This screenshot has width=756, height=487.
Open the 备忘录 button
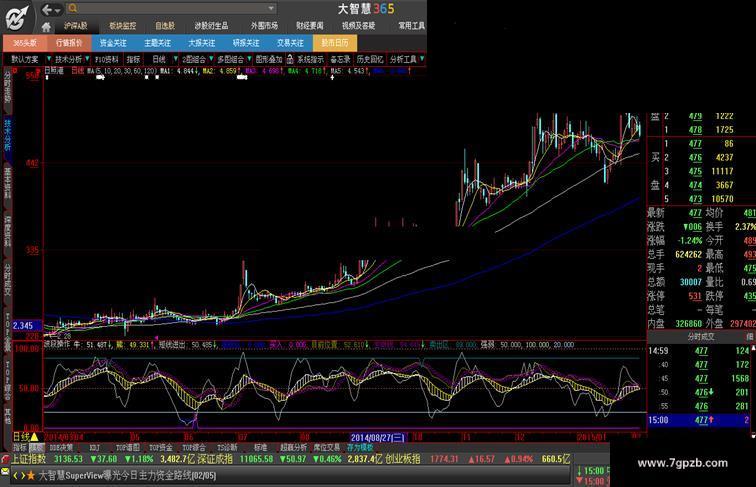340,59
